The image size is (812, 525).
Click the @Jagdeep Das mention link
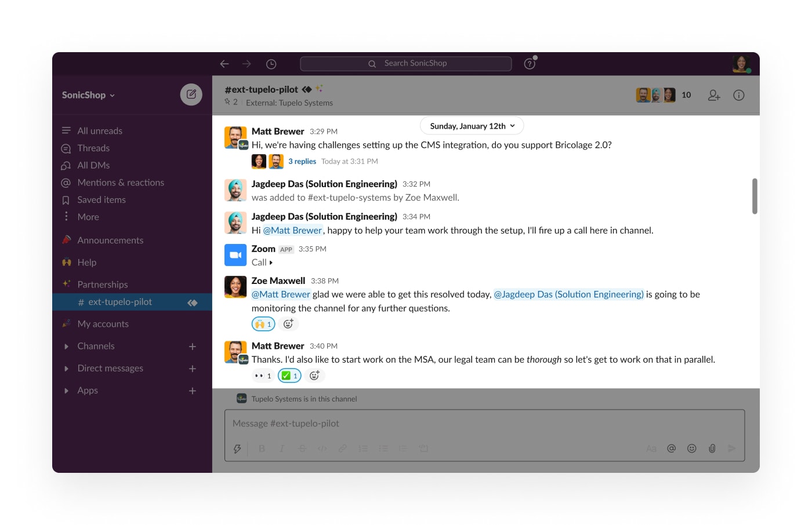(568, 294)
